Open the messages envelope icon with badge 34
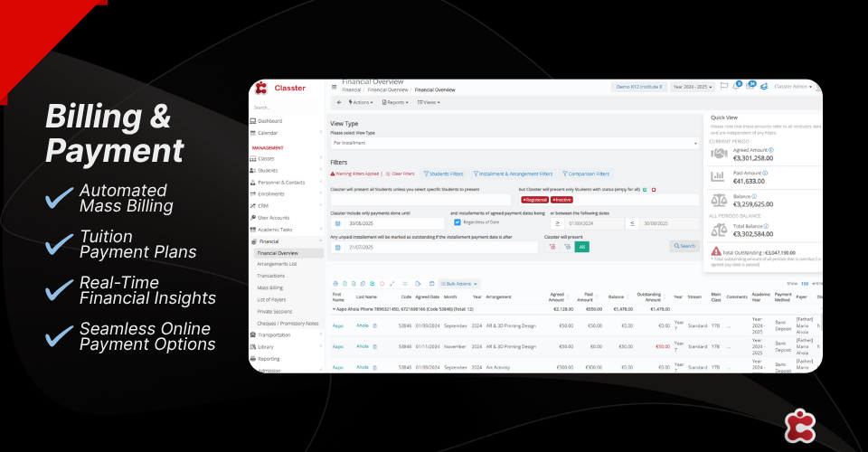 (x=750, y=86)
